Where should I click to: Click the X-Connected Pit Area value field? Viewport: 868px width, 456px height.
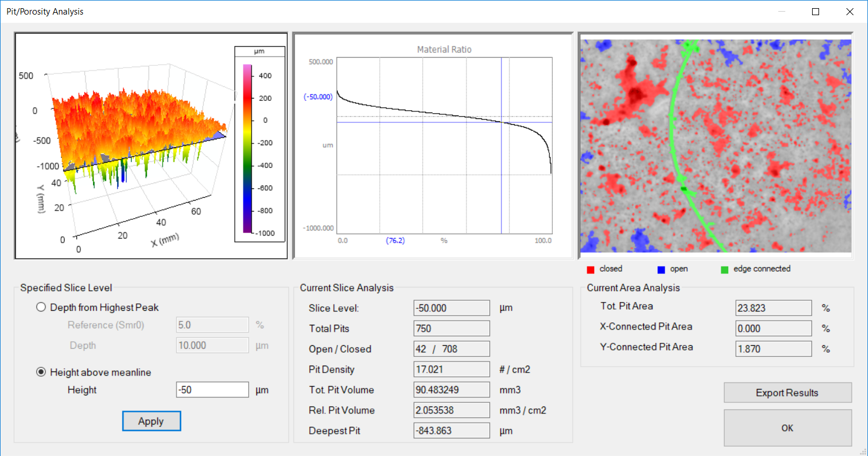point(773,328)
